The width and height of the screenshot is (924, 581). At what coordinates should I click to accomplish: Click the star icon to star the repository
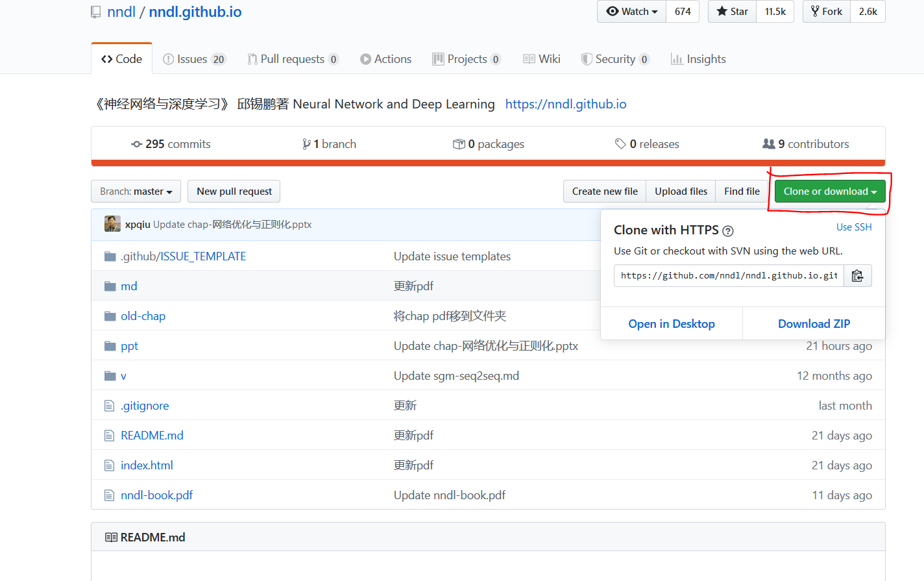pos(722,11)
